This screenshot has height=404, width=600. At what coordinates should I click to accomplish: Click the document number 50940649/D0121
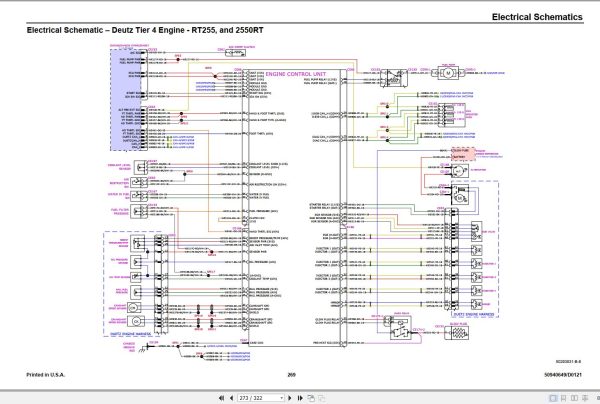click(563, 375)
